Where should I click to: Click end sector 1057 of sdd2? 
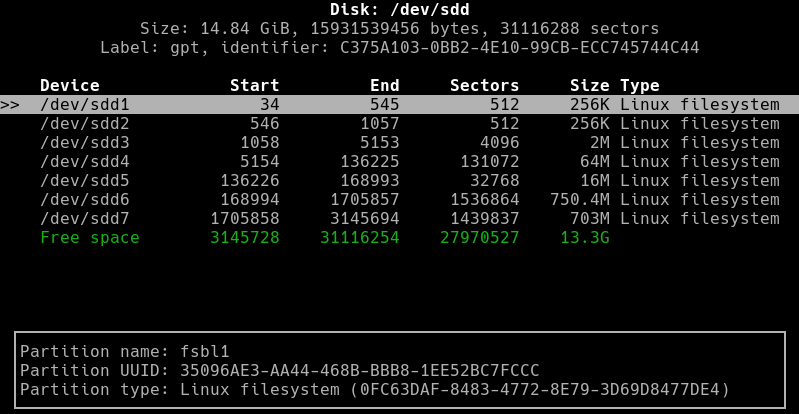click(x=380, y=124)
